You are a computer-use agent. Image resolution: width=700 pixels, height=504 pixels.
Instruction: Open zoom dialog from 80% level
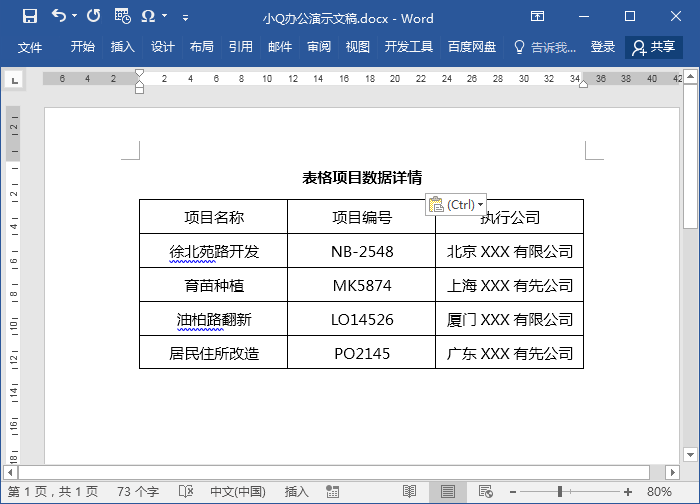659,492
